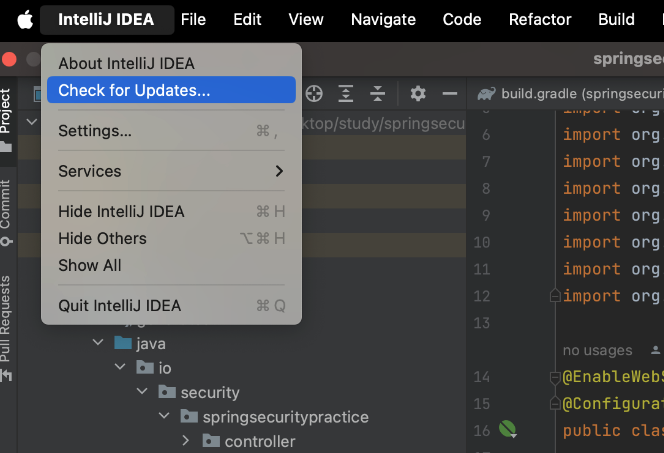Collapse the springsecuritypractice package node
664x453 pixels.
(x=164, y=416)
